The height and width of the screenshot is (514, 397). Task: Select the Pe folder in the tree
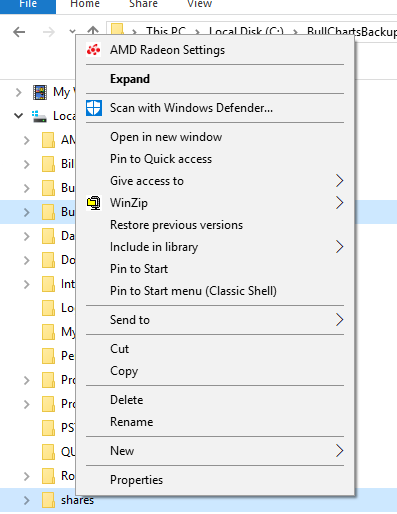[67, 356]
